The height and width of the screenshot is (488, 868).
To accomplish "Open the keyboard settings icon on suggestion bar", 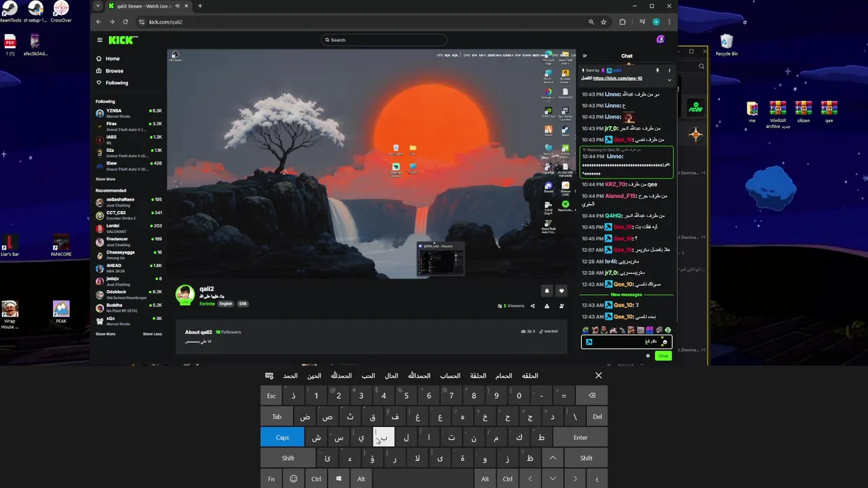I will [x=269, y=375].
